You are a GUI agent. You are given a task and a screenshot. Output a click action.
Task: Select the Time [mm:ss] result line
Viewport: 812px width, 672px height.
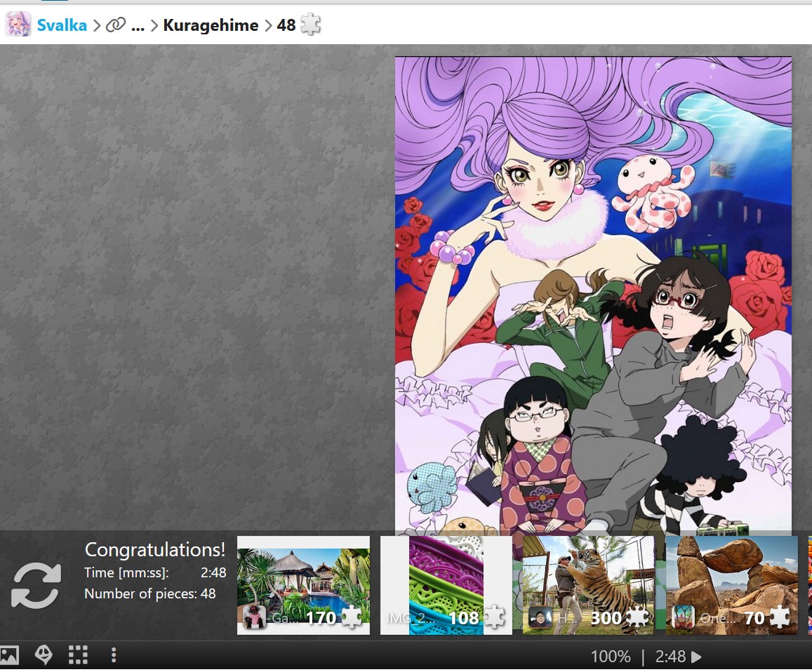[155, 572]
